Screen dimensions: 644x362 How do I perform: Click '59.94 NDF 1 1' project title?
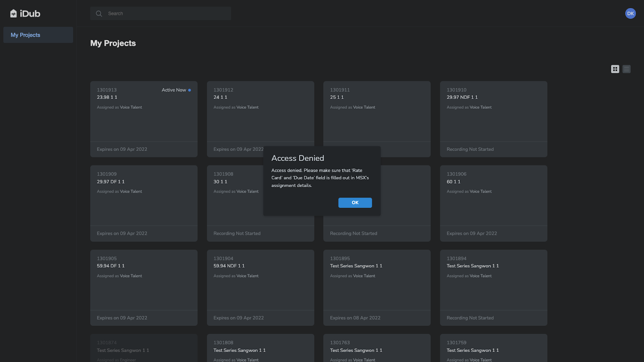pyautogui.click(x=229, y=266)
